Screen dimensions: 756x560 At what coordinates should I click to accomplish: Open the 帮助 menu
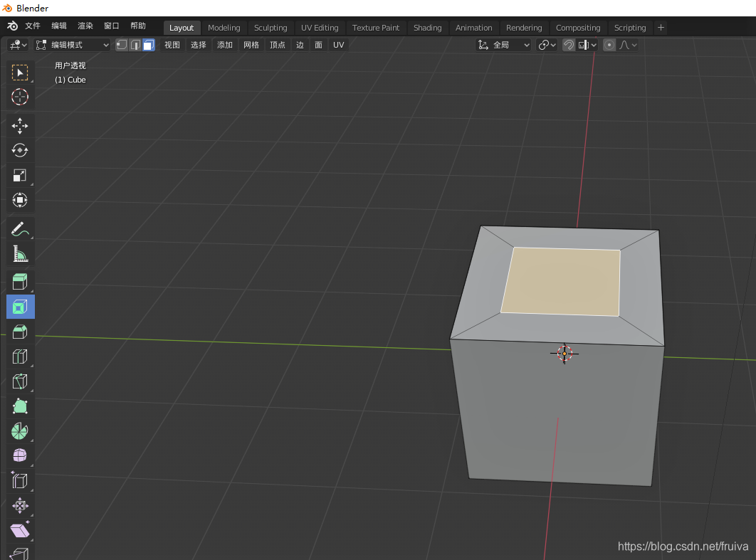[x=138, y=26]
